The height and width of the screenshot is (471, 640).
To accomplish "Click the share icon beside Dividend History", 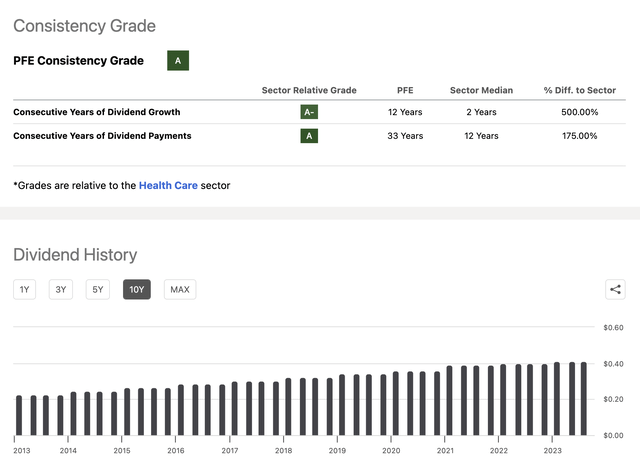I will point(615,290).
